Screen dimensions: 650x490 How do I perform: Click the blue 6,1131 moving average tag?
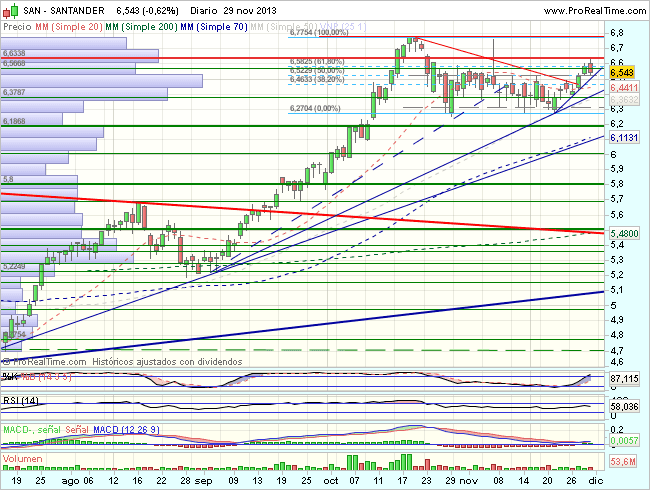tap(624, 138)
